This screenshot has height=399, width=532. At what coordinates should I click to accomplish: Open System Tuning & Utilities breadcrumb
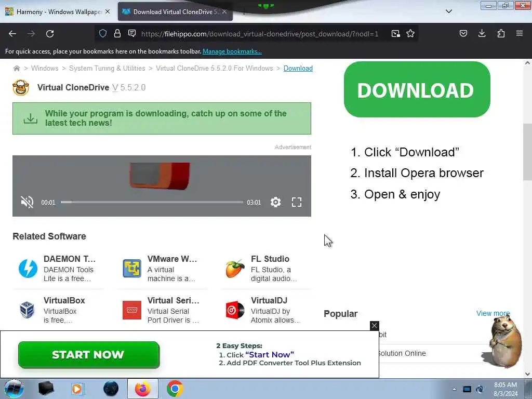(107, 68)
